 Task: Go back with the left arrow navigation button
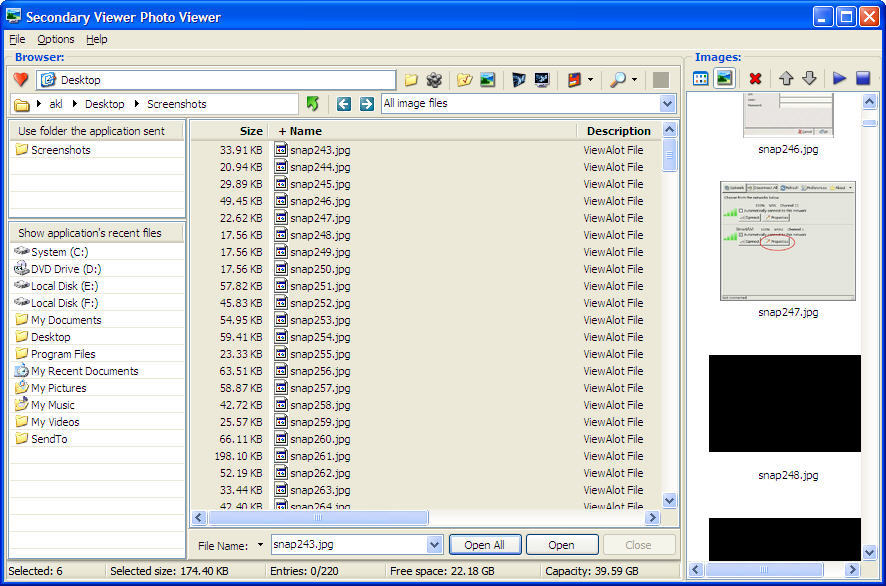point(344,104)
